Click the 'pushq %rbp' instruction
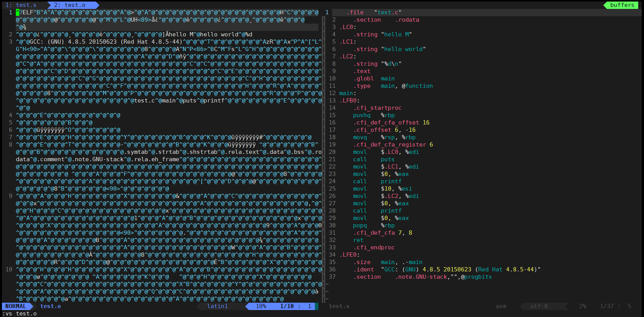 point(374,115)
